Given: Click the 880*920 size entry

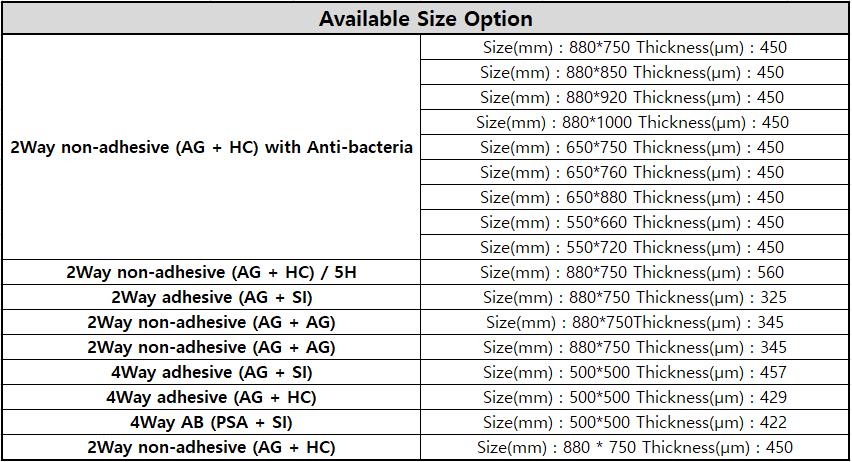Looking at the screenshot, I should 632,97.
